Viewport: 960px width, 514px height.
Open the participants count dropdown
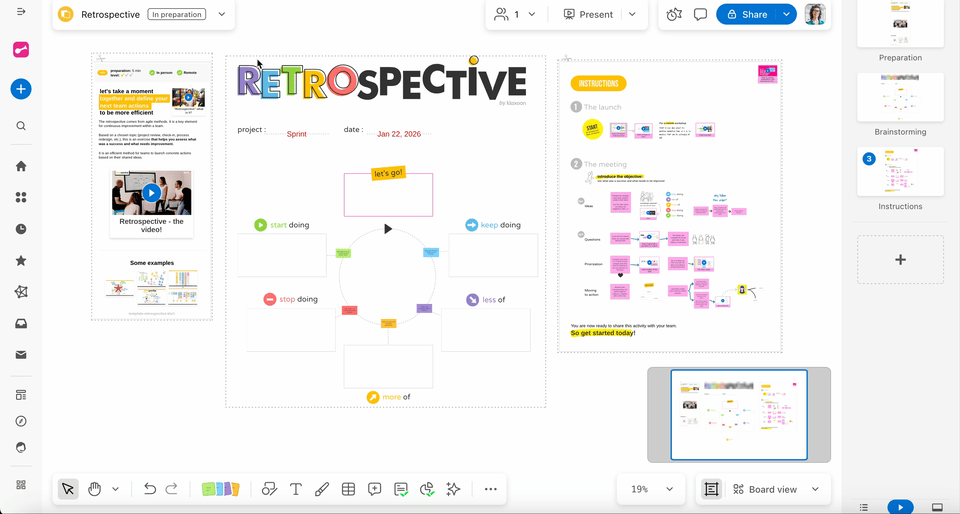click(515, 14)
